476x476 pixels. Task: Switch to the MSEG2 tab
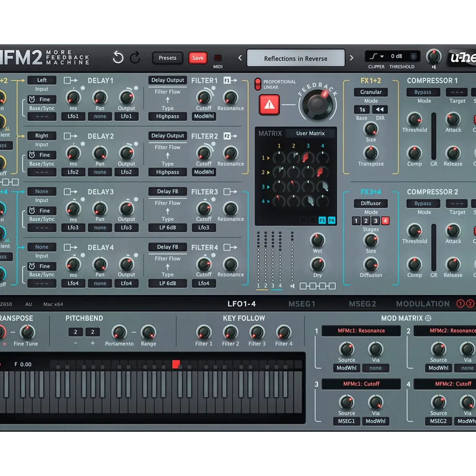[362, 304]
